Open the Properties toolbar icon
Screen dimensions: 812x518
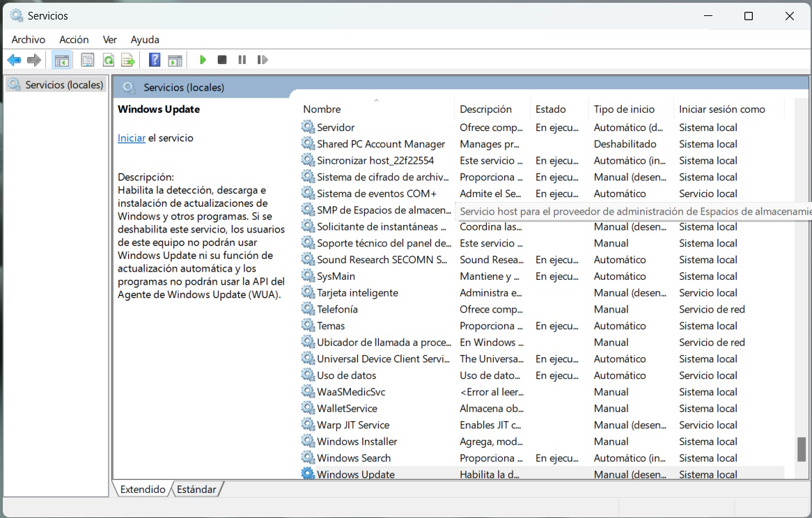click(x=88, y=60)
